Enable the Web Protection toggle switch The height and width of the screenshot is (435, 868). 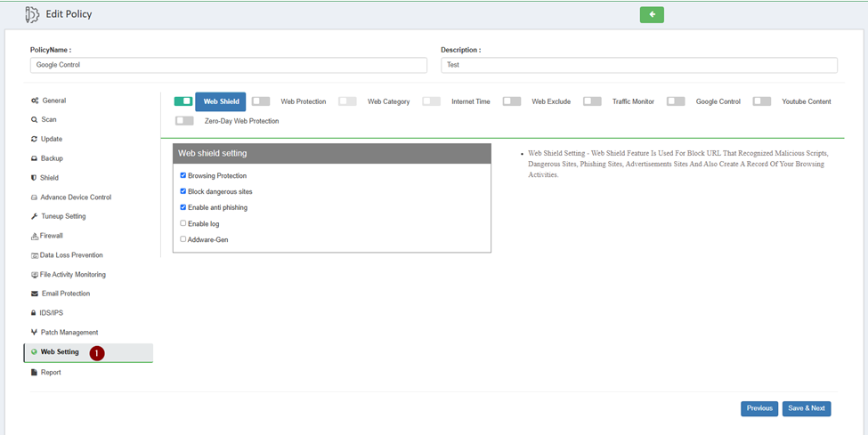click(x=261, y=101)
